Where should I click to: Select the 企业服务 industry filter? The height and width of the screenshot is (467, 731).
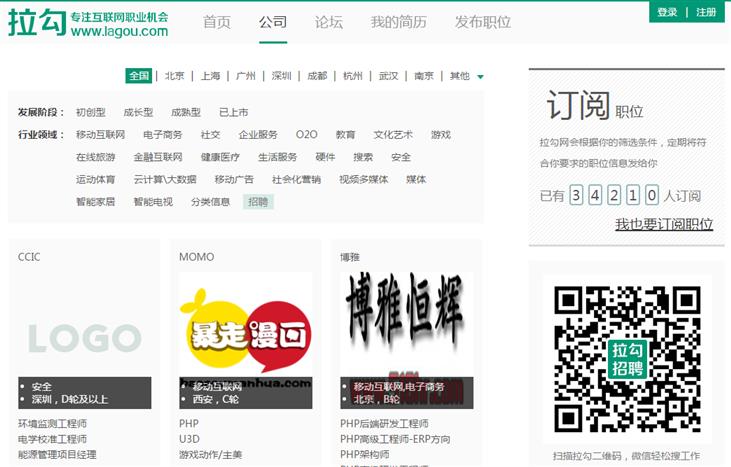[x=258, y=135]
